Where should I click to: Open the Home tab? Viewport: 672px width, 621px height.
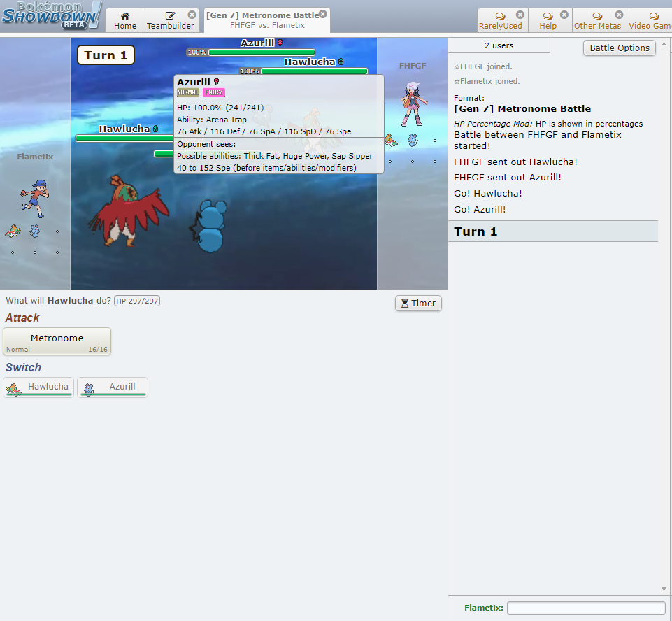pos(125,20)
